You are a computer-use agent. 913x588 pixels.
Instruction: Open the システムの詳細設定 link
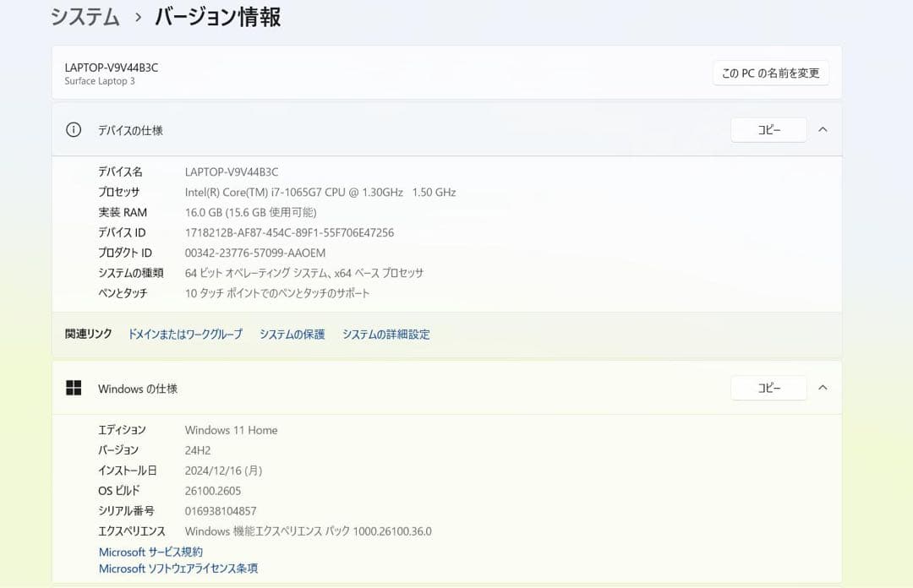(x=386, y=334)
